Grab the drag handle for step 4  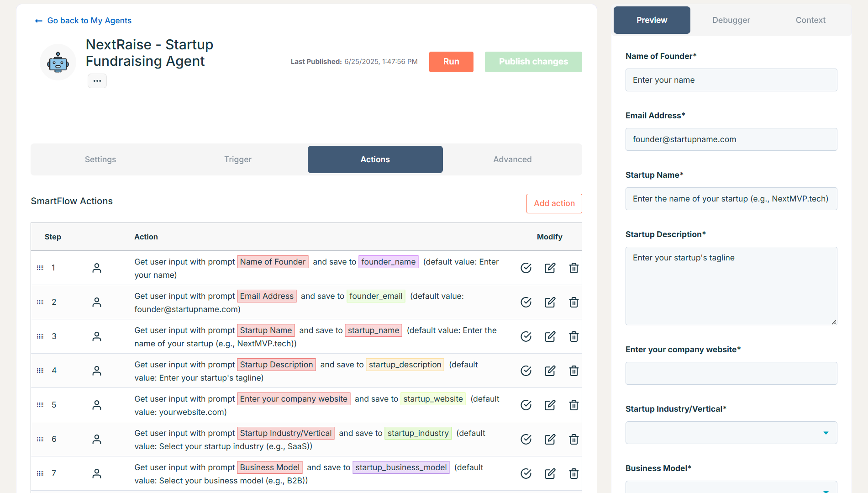[40, 371]
